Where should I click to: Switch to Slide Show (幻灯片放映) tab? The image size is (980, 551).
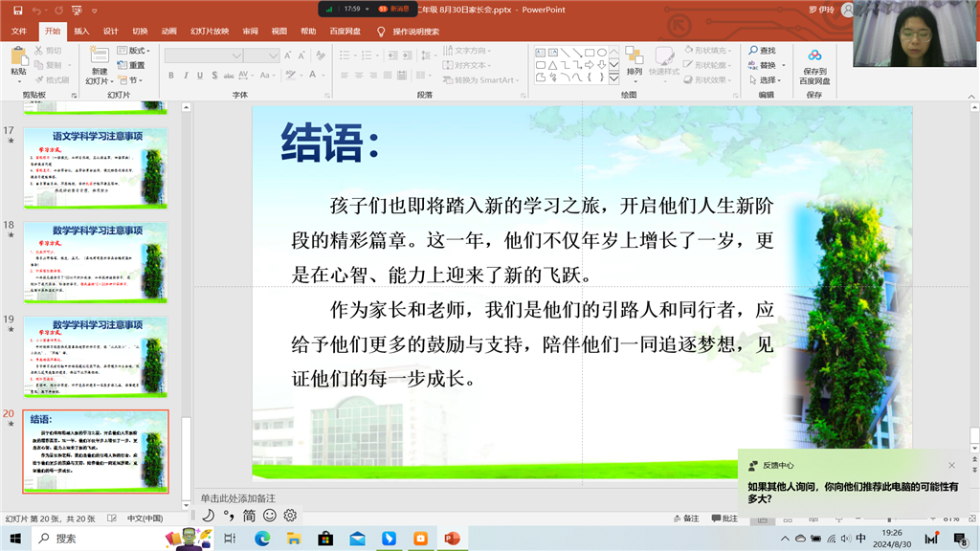[209, 31]
